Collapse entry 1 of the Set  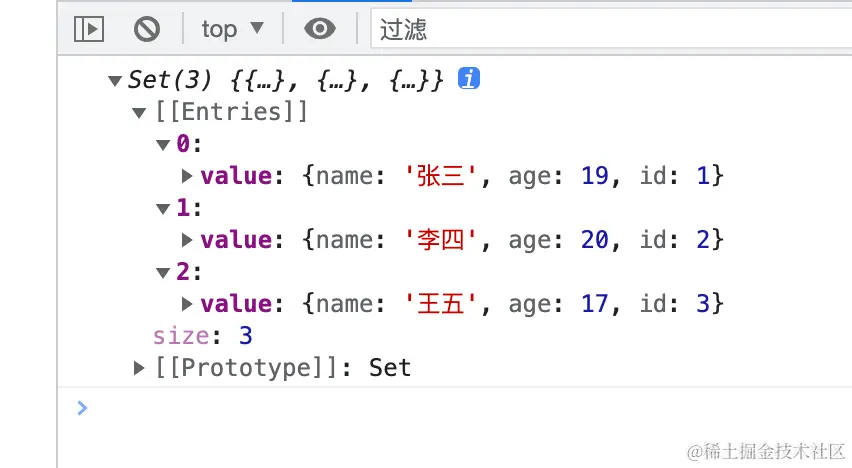[x=163, y=209]
